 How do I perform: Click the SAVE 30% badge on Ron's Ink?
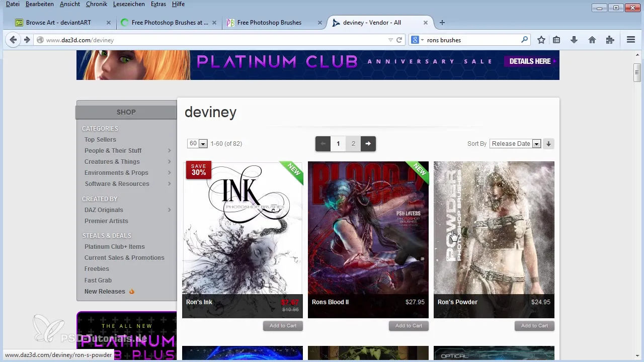tap(198, 169)
